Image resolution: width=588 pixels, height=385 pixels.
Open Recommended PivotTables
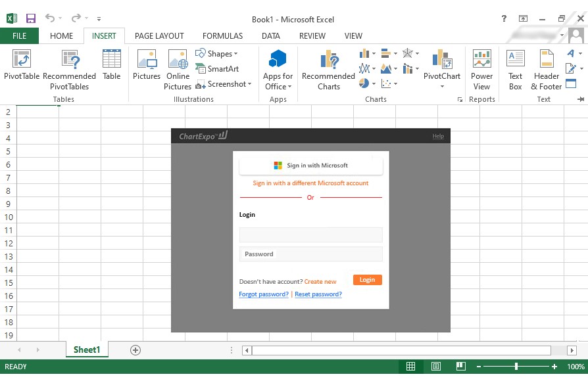pos(69,70)
